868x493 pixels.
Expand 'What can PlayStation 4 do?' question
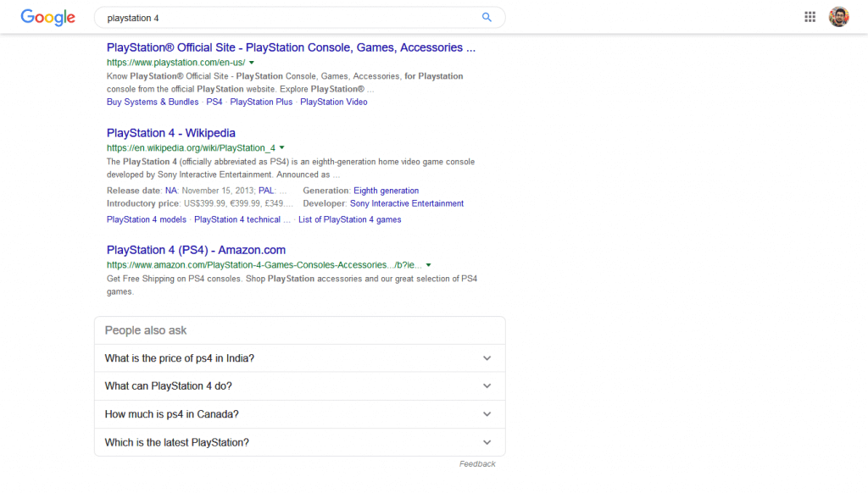coord(299,386)
